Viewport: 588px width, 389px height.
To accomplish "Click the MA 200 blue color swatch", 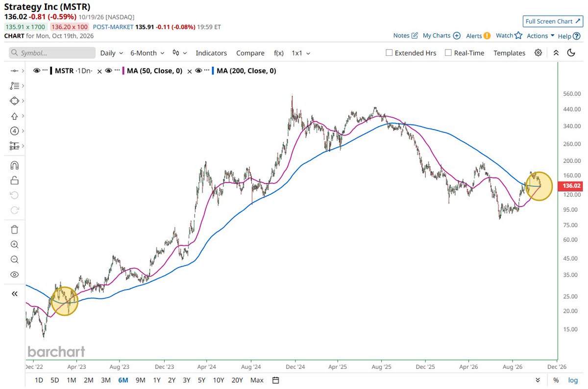I will click(213, 71).
